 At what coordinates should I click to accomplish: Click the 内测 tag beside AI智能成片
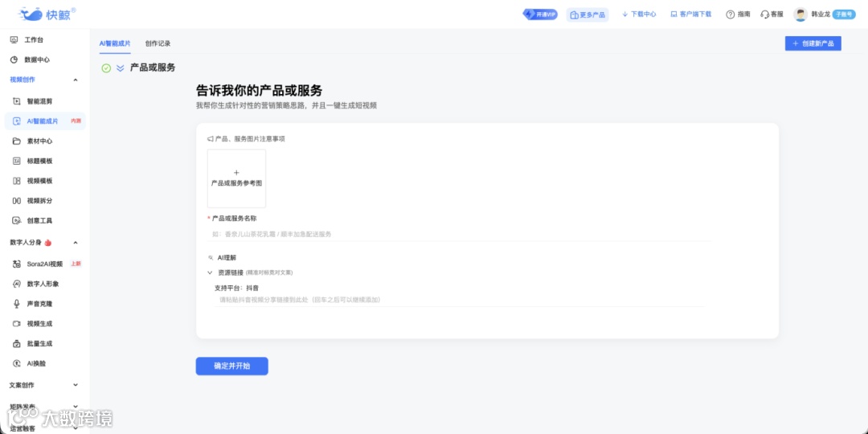[76, 121]
